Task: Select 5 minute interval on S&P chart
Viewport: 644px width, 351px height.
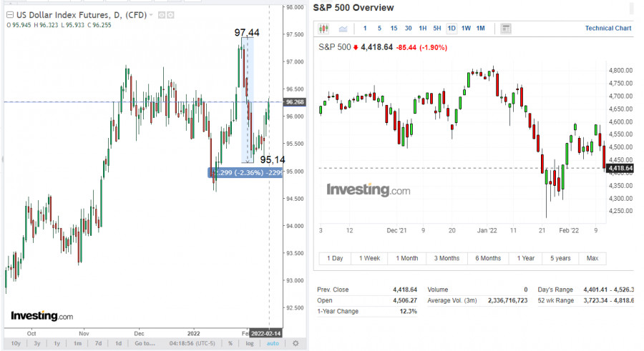Action: click(x=379, y=29)
